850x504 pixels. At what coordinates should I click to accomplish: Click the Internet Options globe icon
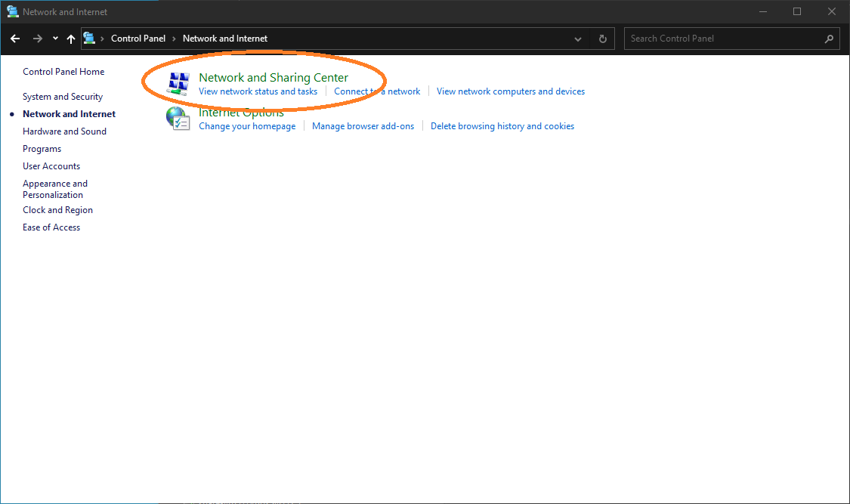(178, 119)
